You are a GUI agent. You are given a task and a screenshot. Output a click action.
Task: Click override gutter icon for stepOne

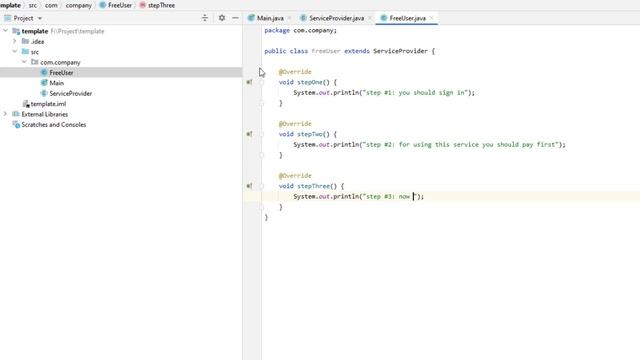[x=249, y=82]
